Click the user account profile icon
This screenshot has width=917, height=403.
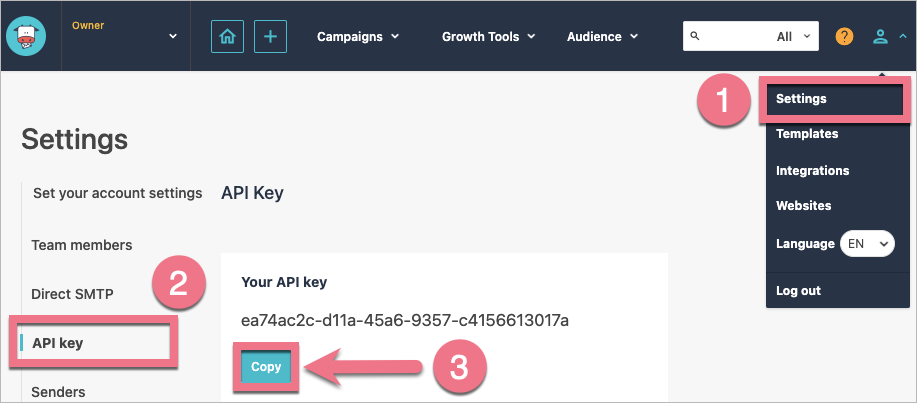coord(880,37)
